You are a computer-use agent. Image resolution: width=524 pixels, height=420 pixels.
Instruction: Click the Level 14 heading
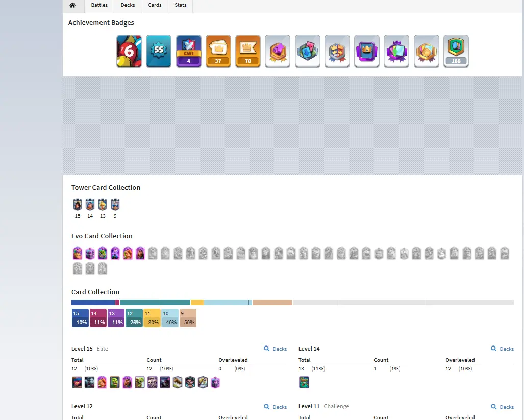[309, 349]
